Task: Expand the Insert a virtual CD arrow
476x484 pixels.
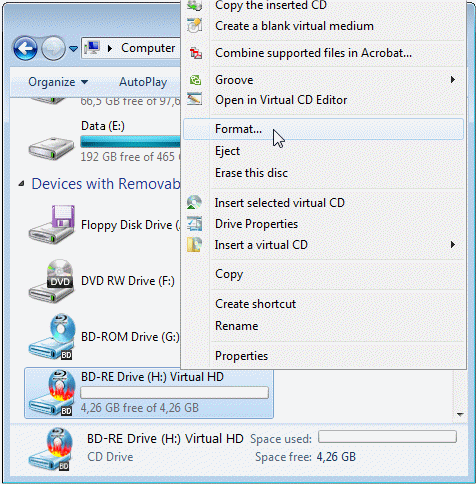Action: (x=453, y=245)
